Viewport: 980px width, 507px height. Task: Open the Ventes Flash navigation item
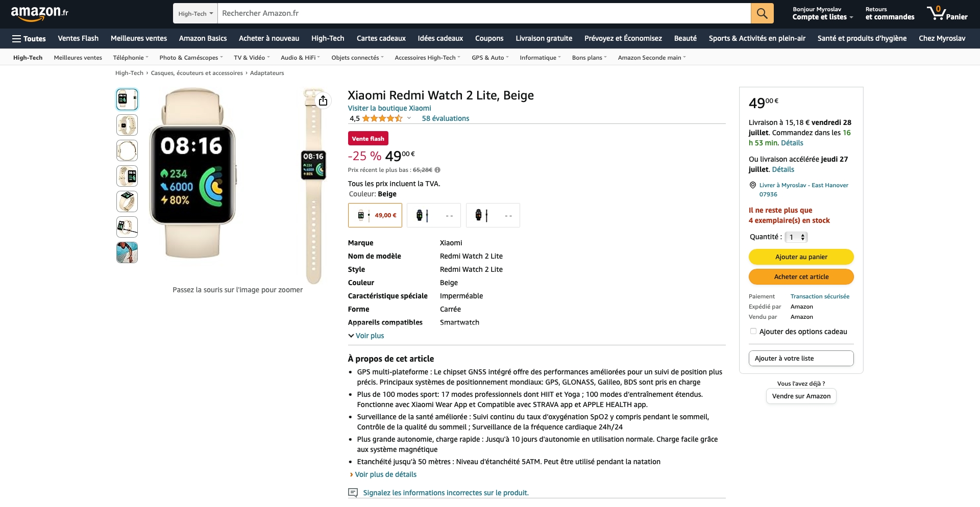(x=78, y=38)
